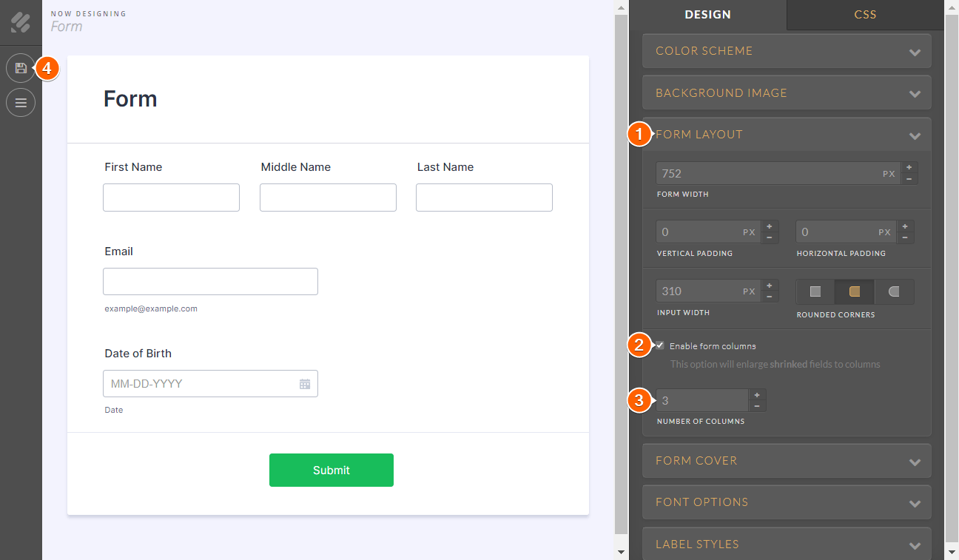Click the 'Date' sublabel under Date of Birth
This screenshot has width=959, height=560.
pos(114,410)
